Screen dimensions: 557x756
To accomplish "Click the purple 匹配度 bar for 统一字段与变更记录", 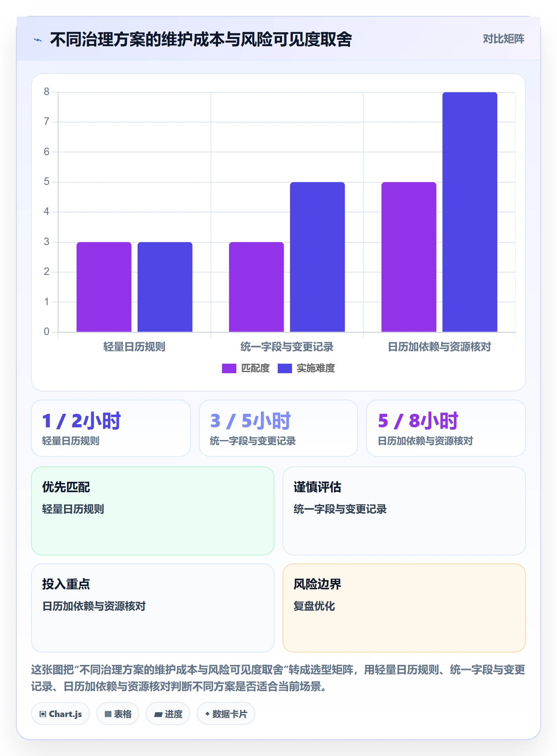I will [x=257, y=287].
